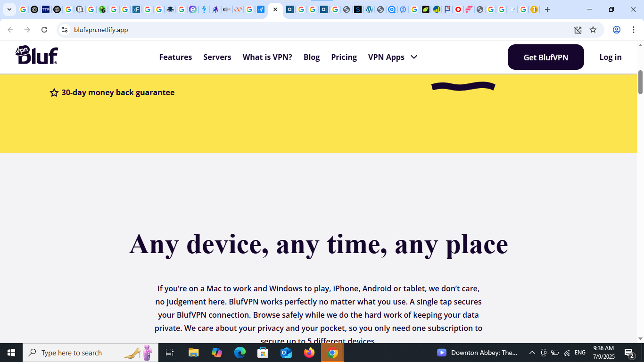This screenshot has width=644, height=362.
Task: Open the tab search dropdown arrow
Action: (9, 9)
